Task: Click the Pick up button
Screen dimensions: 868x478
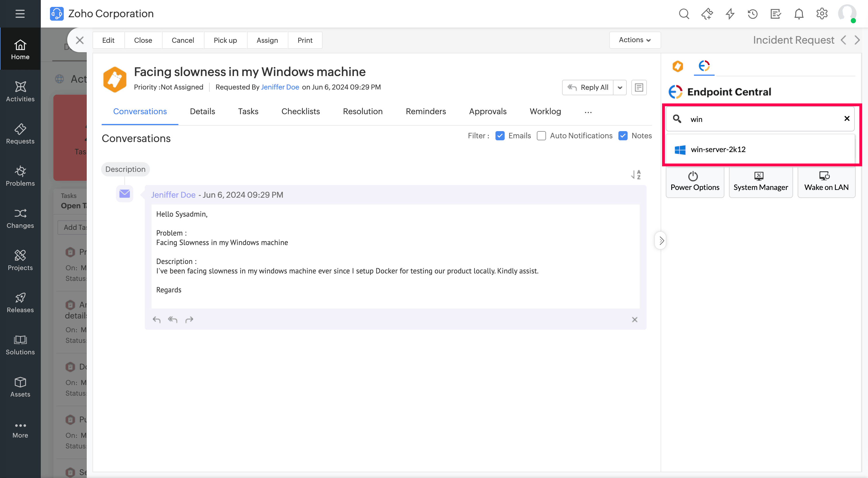Action: tap(225, 40)
